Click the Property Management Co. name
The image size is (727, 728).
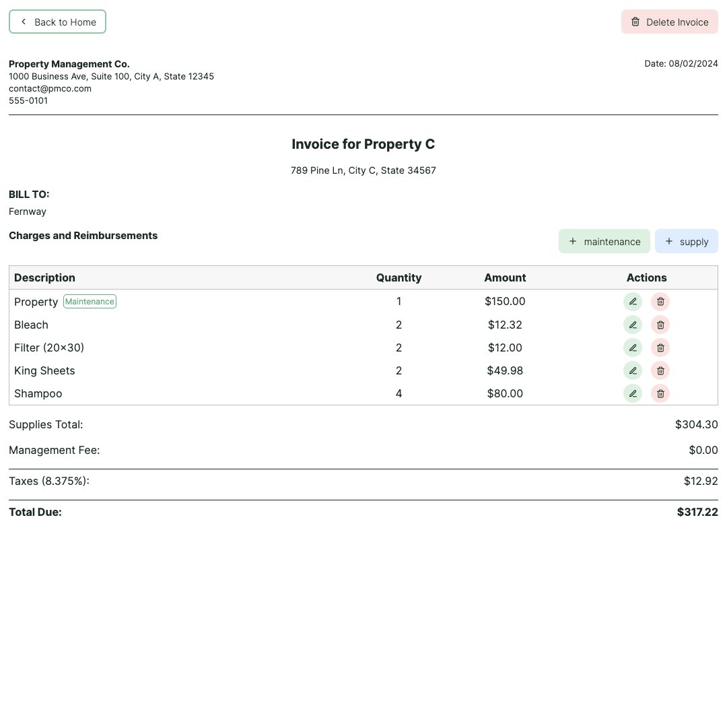coord(69,64)
